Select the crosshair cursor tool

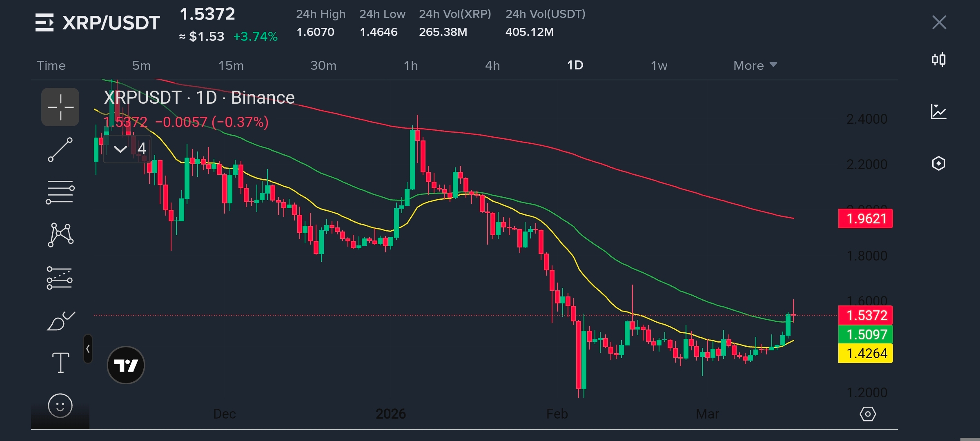tap(60, 107)
